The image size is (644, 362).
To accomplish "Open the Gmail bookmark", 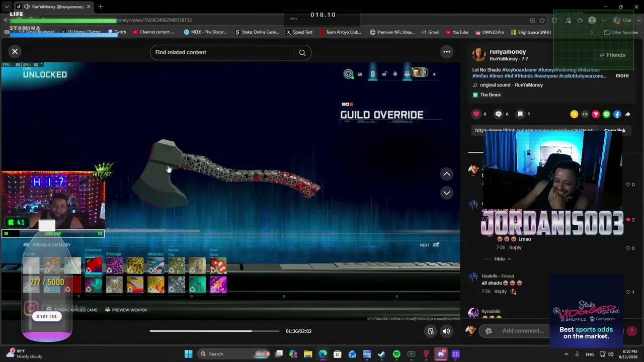I will coord(430,32).
